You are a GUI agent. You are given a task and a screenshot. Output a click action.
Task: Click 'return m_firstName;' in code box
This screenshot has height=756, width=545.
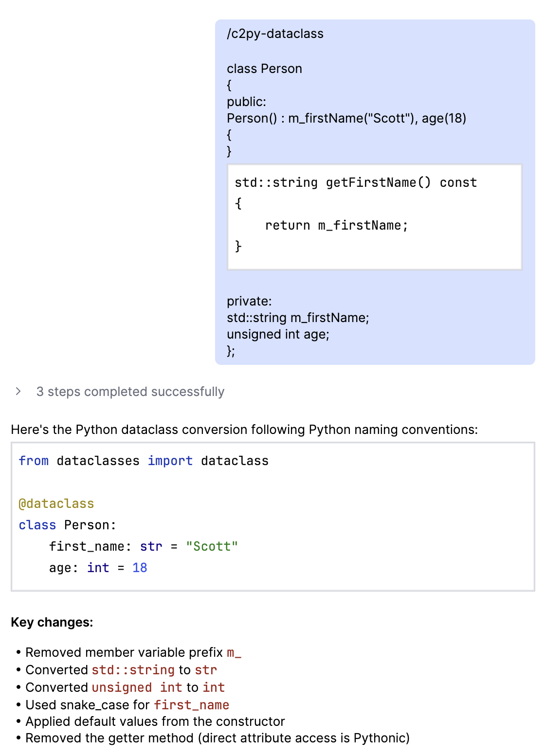point(336,225)
